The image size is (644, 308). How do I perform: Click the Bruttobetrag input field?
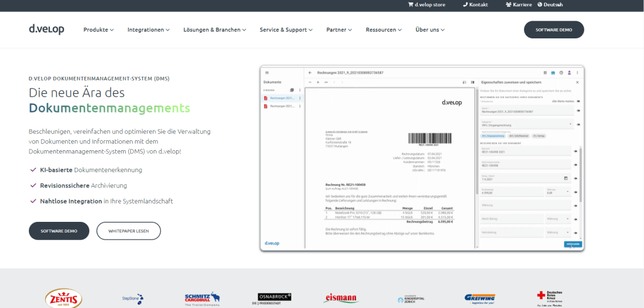pyautogui.click(x=512, y=191)
